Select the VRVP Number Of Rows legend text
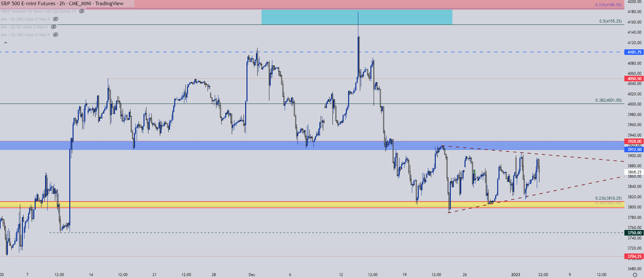644x278 pixels. 38,11
